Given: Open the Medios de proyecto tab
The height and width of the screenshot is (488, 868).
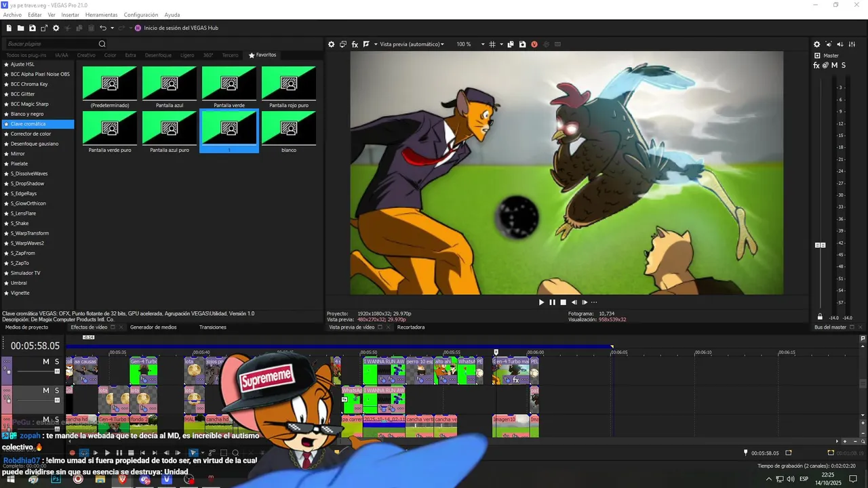Looking at the screenshot, I should tap(26, 327).
